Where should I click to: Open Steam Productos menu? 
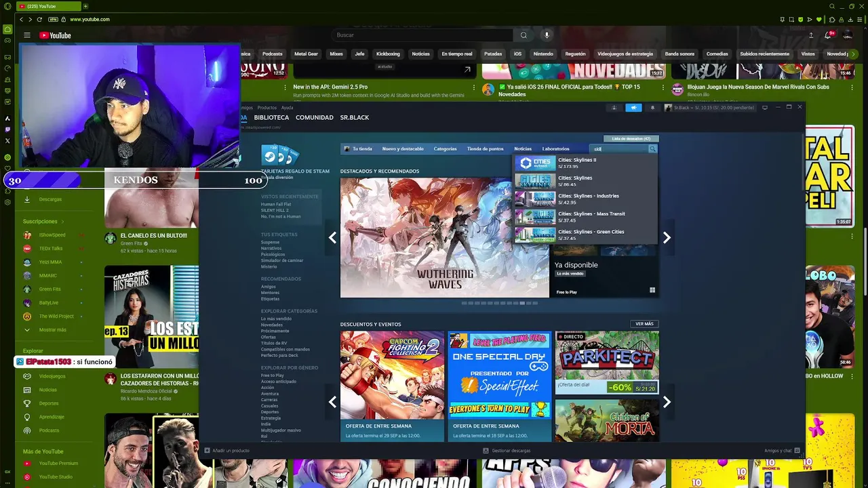[267, 108]
